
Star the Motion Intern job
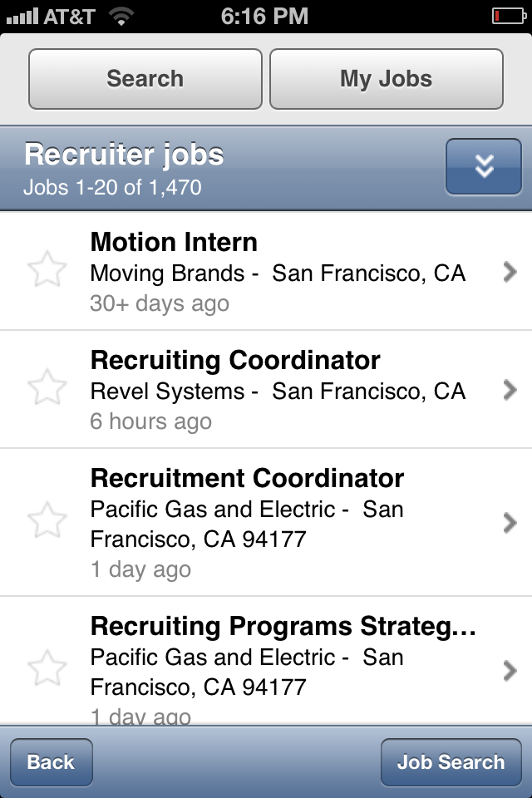pos(47,271)
